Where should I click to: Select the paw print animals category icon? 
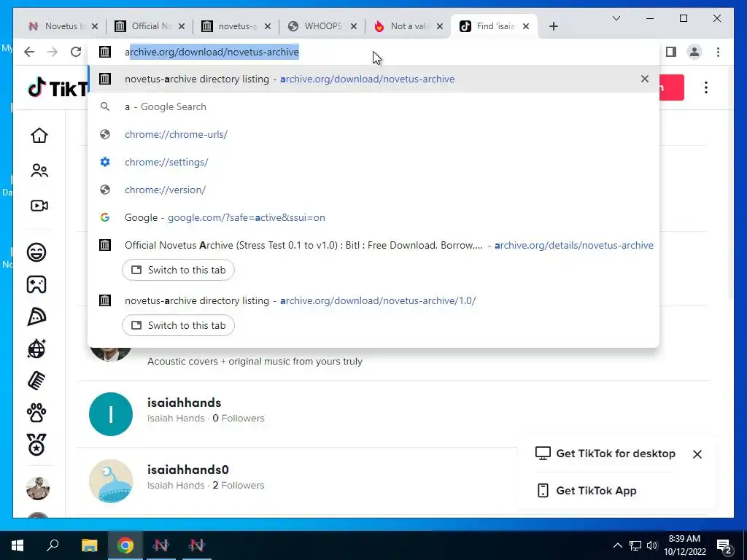pos(36,413)
